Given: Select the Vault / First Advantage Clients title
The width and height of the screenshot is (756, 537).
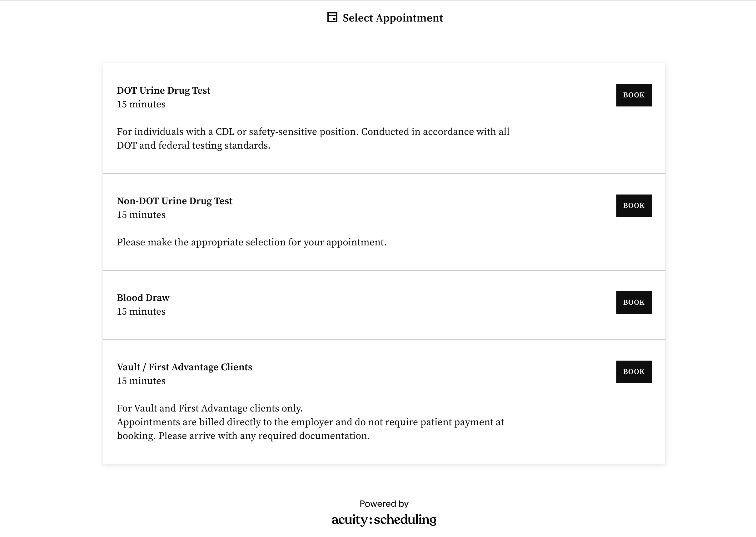Looking at the screenshot, I should tap(184, 367).
